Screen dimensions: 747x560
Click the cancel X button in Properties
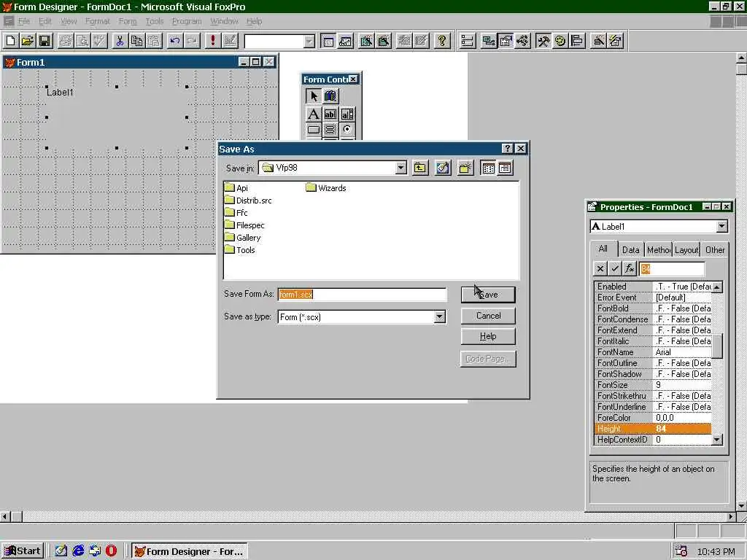click(600, 269)
